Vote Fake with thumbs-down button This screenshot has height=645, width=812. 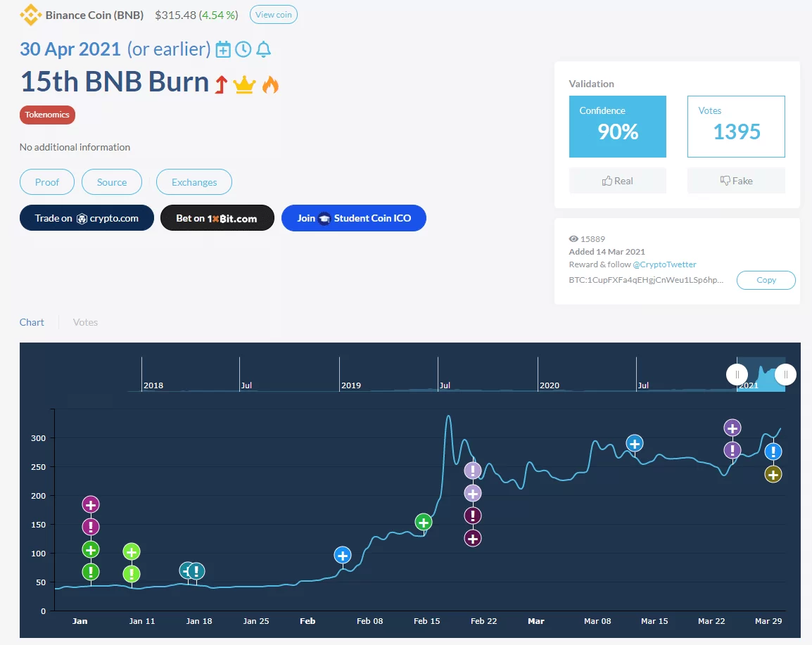(736, 181)
